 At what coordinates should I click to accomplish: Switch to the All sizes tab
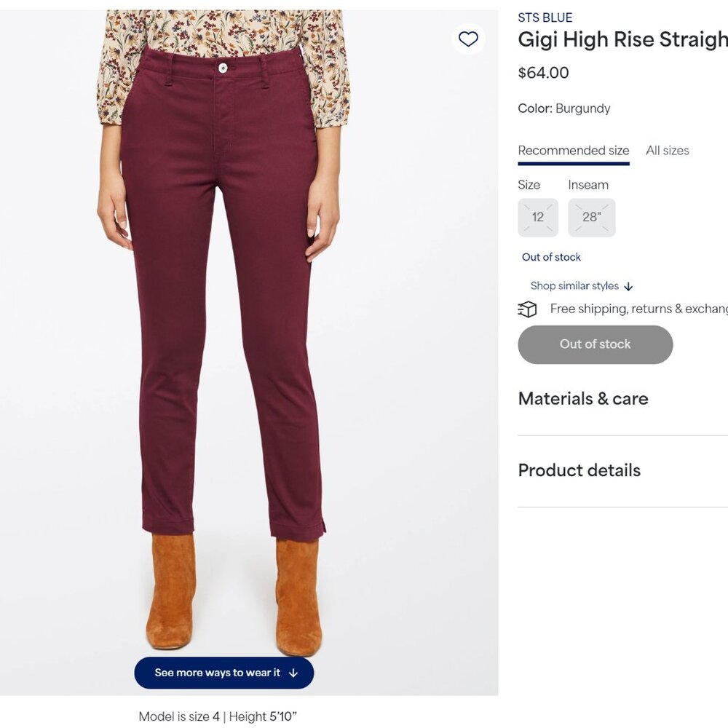[667, 150]
